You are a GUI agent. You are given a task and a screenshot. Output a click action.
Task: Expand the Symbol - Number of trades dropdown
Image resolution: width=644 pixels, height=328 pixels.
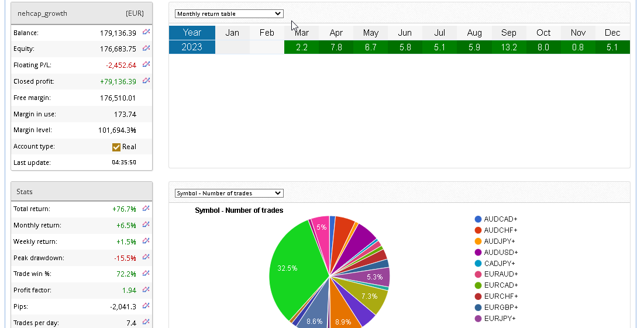pyautogui.click(x=229, y=193)
